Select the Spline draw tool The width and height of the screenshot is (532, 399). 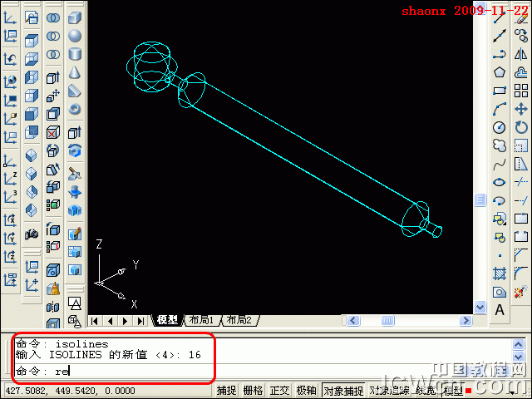click(499, 165)
